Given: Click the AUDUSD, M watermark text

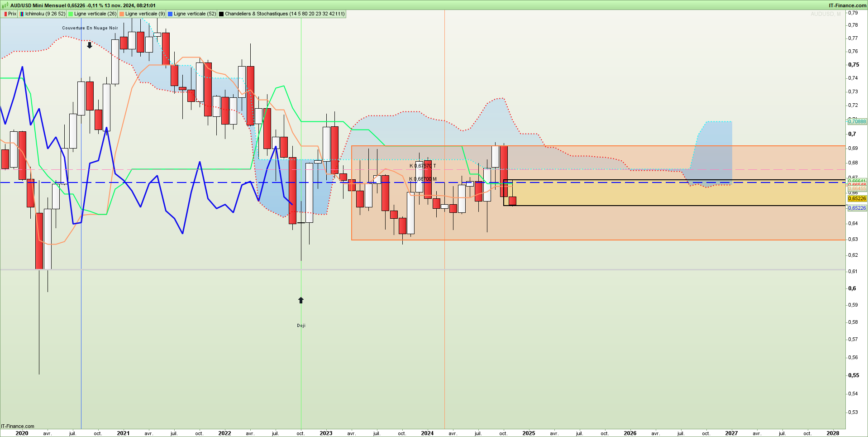Looking at the screenshot, I should [x=825, y=14].
